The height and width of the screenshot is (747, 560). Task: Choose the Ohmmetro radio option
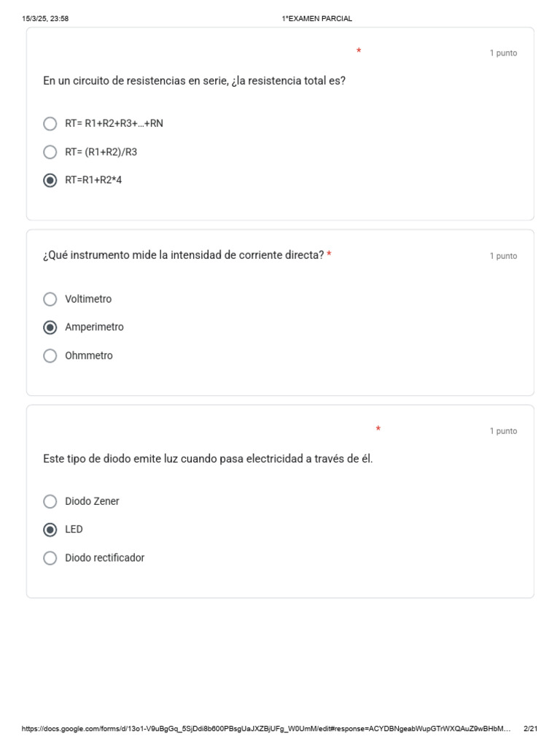(x=50, y=356)
